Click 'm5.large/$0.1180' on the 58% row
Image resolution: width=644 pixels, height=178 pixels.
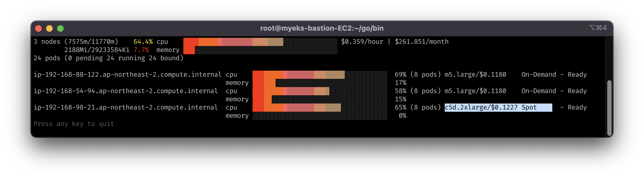coord(475,91)
